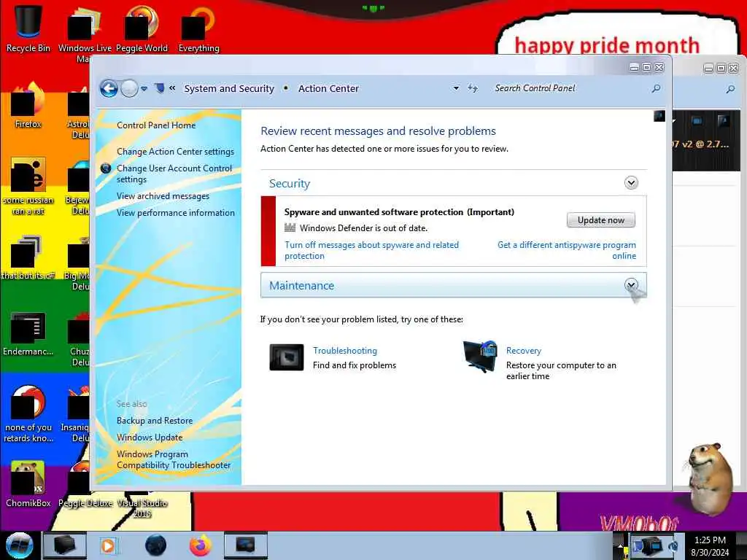This screenshot has width=747, height=560.
Task: Click the search magnifier in the background window
Action: point(730,88)
